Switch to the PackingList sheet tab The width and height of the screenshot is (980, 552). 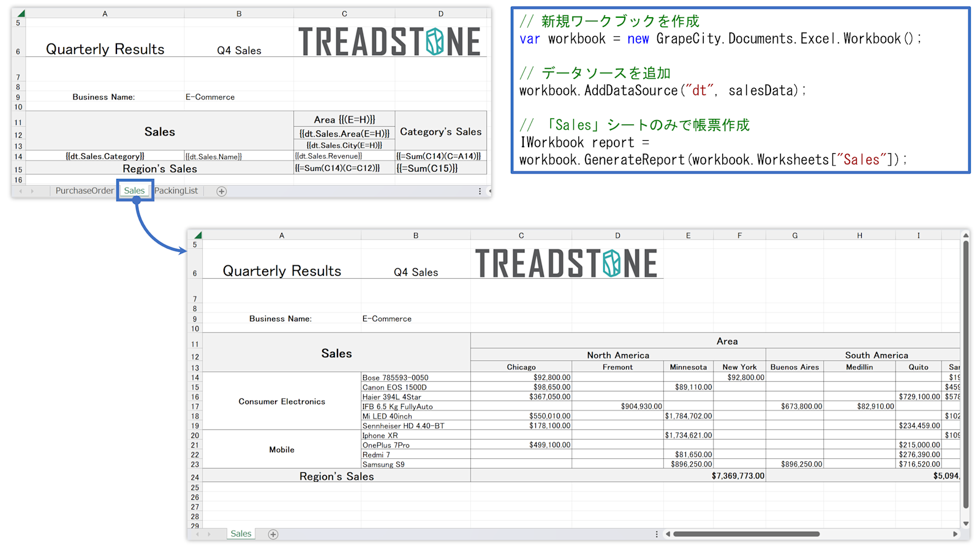pyautogui.click(x=176, y=191)
